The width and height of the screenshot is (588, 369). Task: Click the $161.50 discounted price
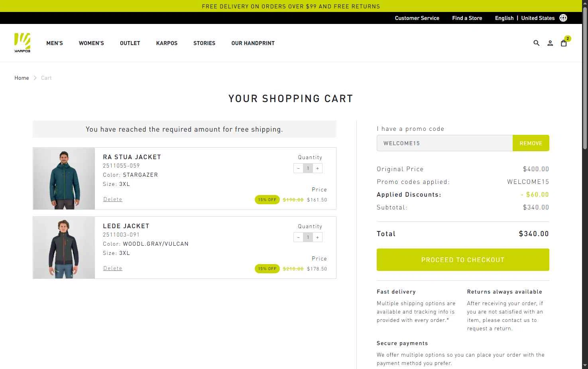(317, 200)
